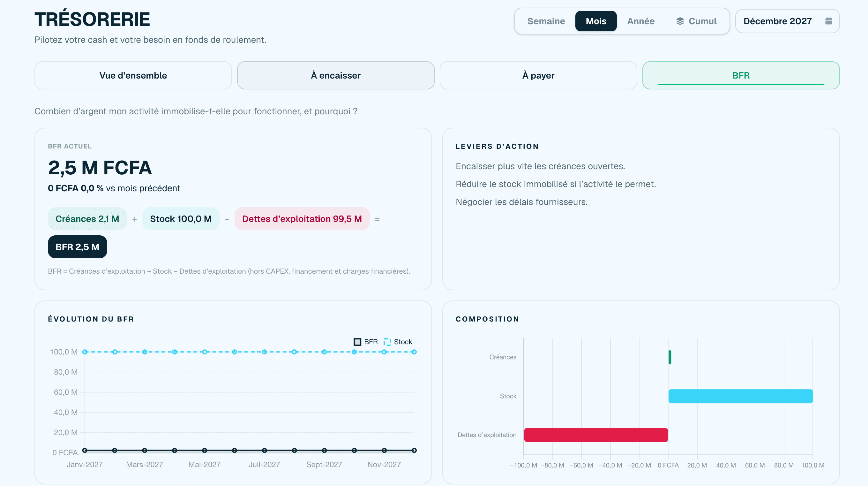Click the BFR formula footnote text

click(x=229, y=271)
